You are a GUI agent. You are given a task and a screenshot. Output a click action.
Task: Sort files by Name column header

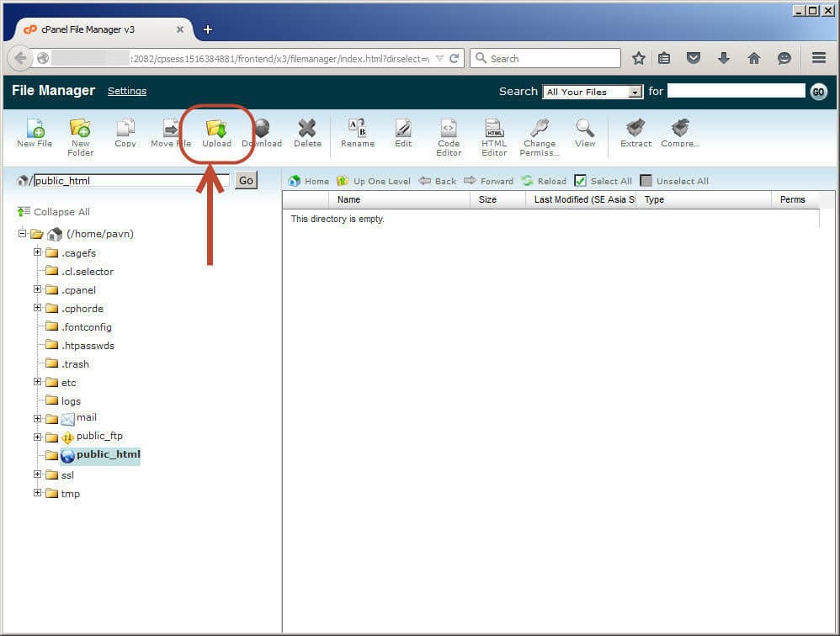coord(348,199)
